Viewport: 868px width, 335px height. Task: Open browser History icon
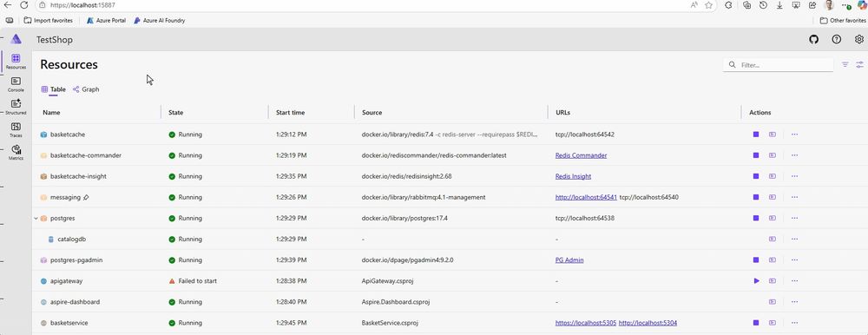[763, 5]
